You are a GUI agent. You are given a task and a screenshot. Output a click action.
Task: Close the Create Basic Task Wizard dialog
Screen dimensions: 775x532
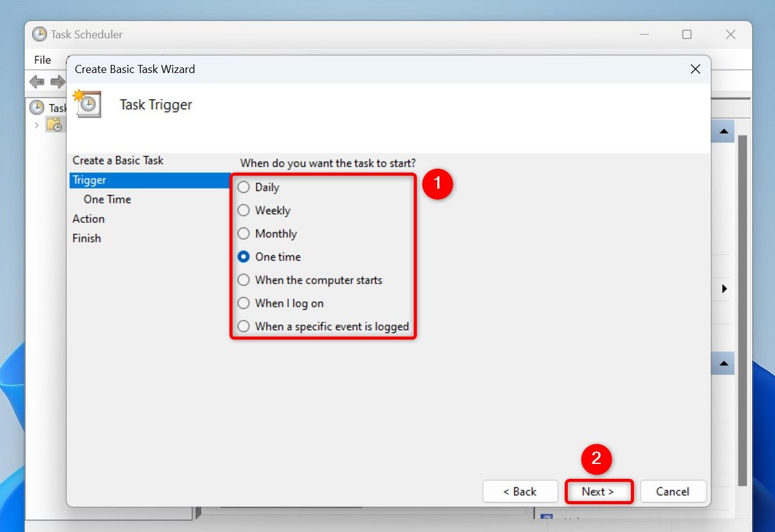(695, 69)
